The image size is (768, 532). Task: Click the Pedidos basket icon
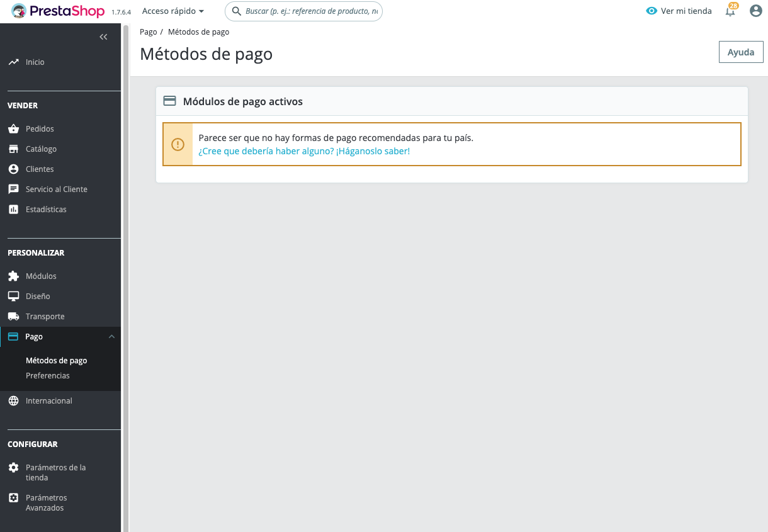coord(13,129)
